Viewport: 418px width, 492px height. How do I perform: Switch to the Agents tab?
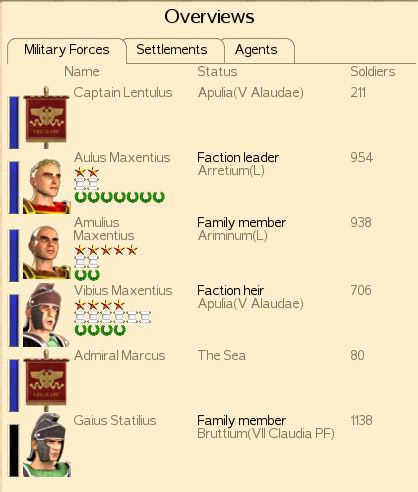(256, 50)
